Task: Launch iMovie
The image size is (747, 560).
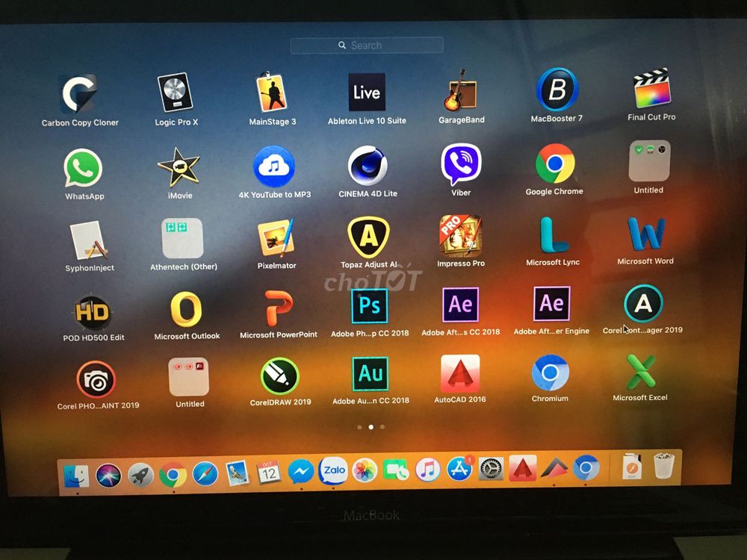Action: (179, 167)
